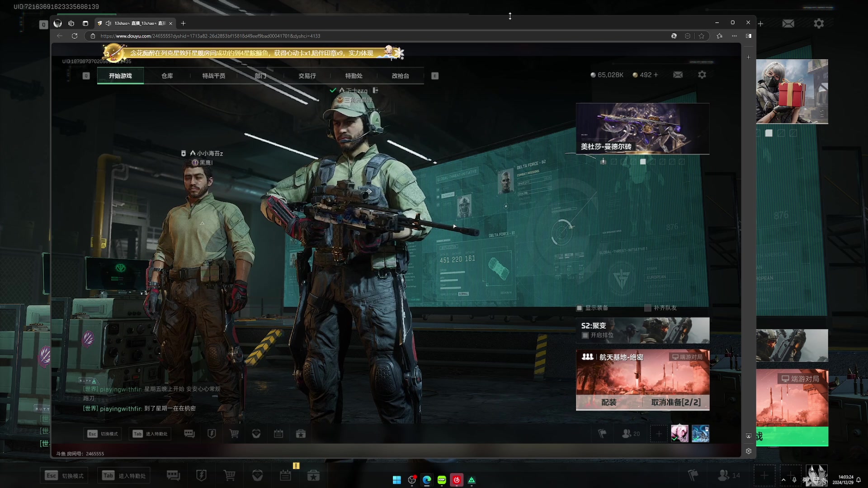
Task: Open the shopping cart store icon in stream
Action: click(x=234, y=434)
